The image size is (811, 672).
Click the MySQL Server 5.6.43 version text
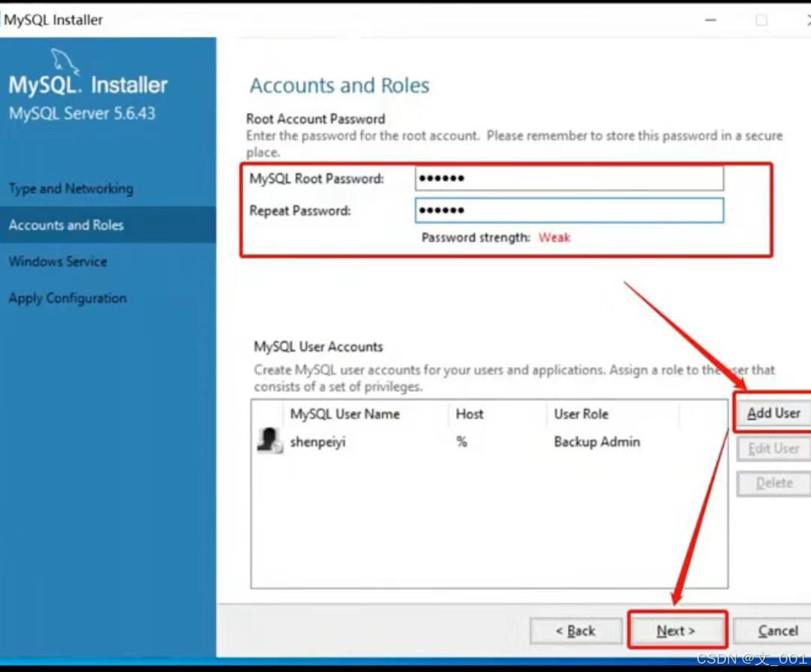[x=82, y=114]
